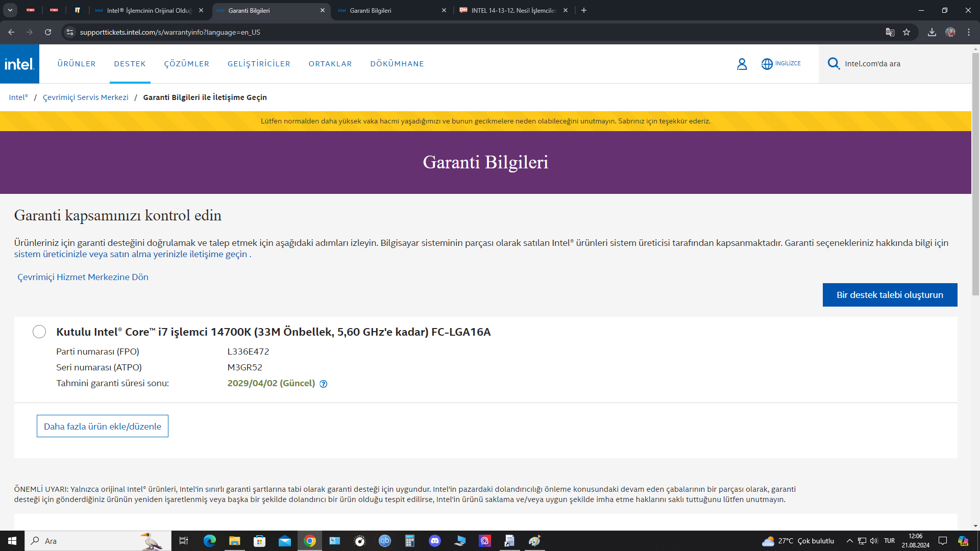Switch to the Intel İşlemcinin Orijinal tab

click(x=149, y=10)
